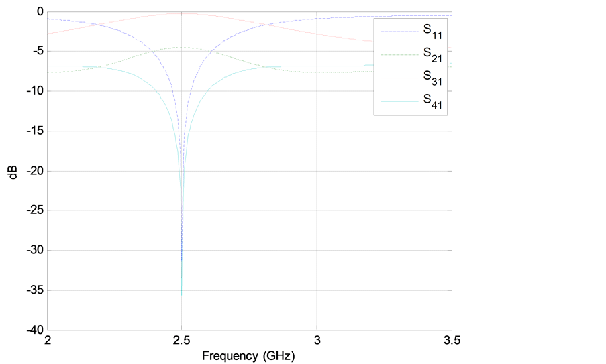Click the peak of the red S31 curve

click(x=182, y=13)
